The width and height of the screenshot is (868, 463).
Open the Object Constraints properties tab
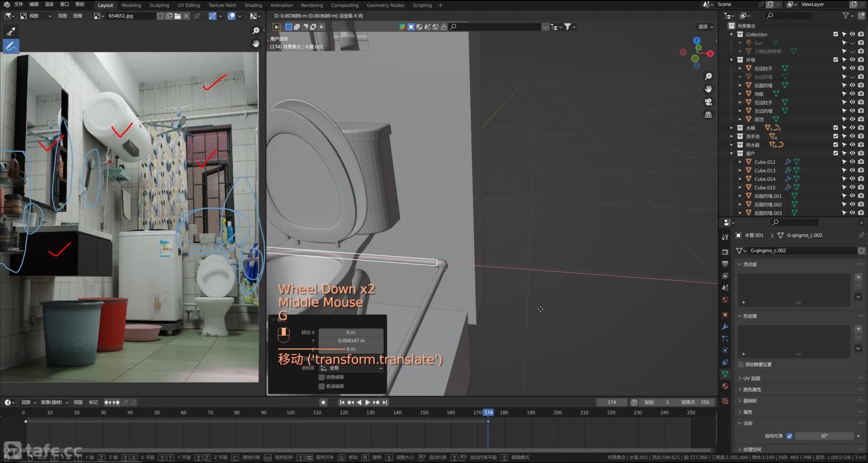[x=725, y=362]
